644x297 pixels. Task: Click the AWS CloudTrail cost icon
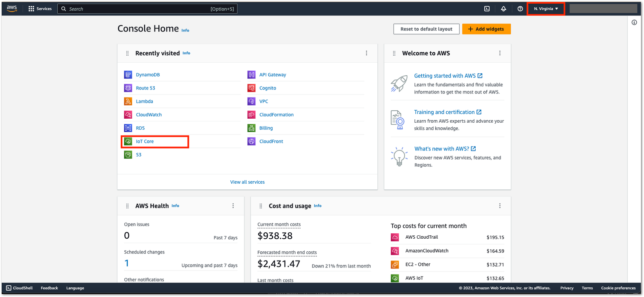tap(395, 237)
